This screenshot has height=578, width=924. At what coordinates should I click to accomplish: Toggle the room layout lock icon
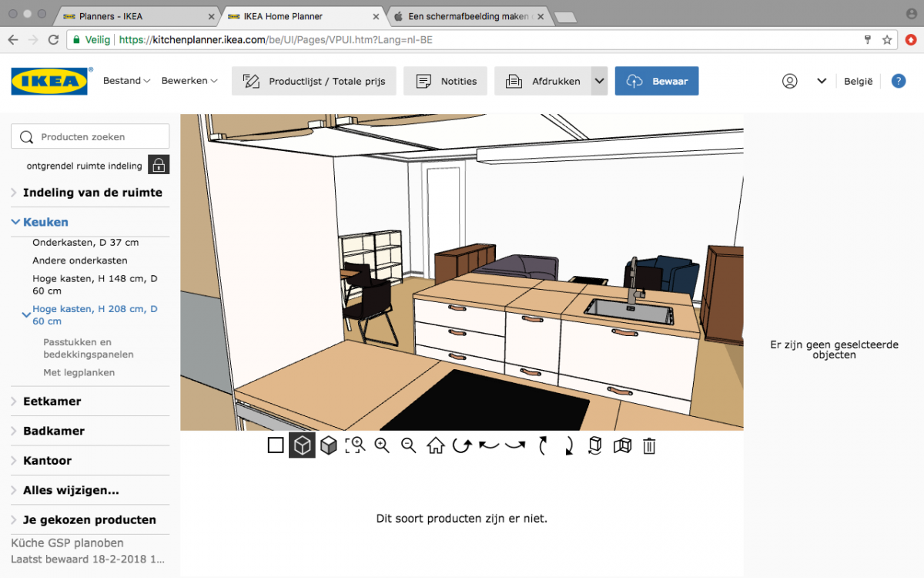point(159,165)
